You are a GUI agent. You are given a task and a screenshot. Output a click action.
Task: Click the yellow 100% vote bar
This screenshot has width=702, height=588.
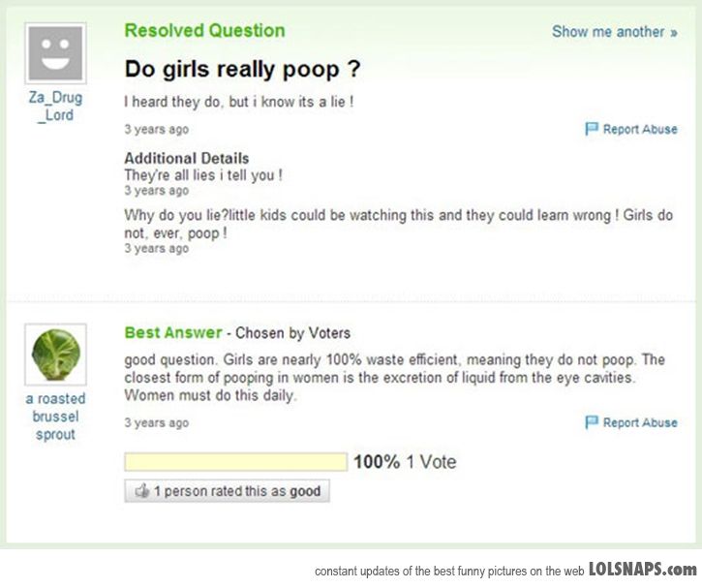235,462
